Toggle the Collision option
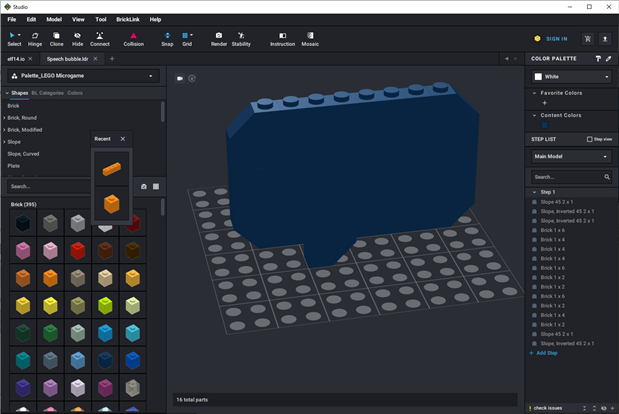The image size is (619, 414). (133, 39)
